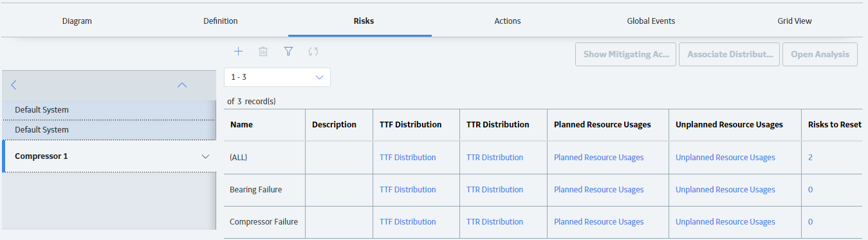Go back using left chevron in sidebar
868x240 pixels.
[14, 85]
